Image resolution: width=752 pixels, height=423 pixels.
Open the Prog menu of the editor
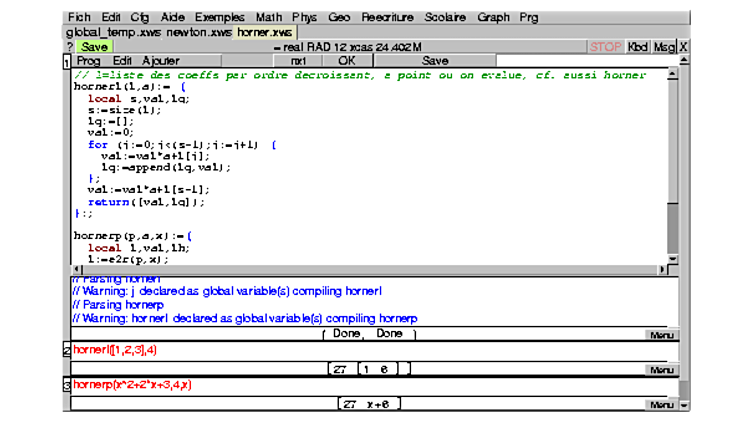click(x=88, y=61)
